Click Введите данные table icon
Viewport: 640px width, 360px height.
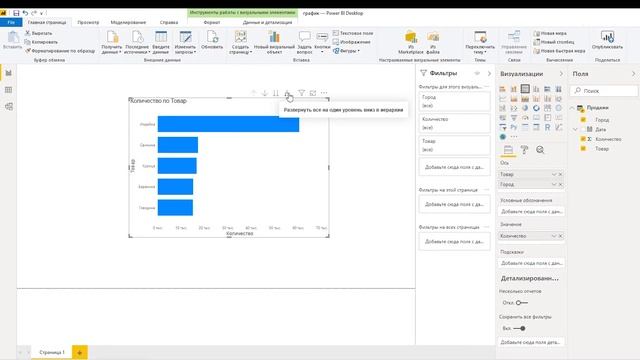161,37
